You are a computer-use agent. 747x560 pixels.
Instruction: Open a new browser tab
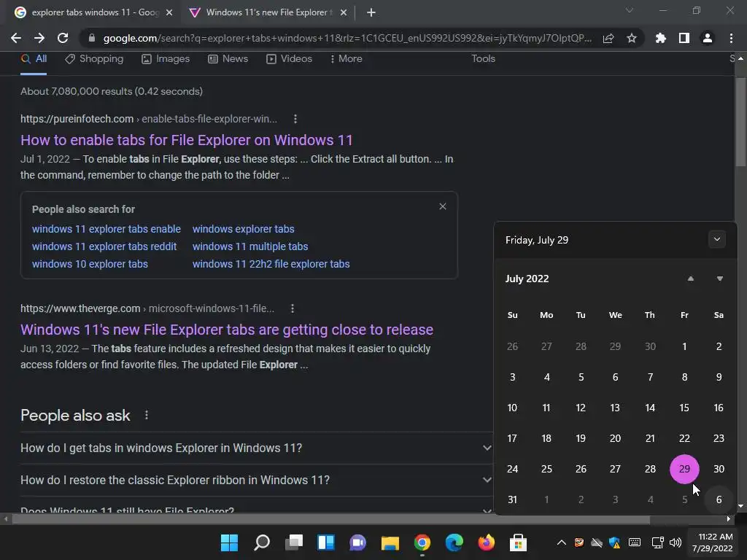click(371, 13)
